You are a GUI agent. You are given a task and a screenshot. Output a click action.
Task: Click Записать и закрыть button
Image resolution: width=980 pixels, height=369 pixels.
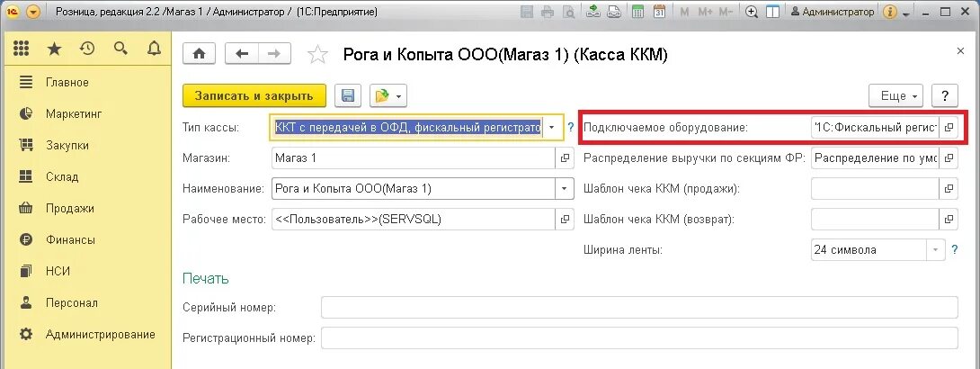click(x=254, y=95)
